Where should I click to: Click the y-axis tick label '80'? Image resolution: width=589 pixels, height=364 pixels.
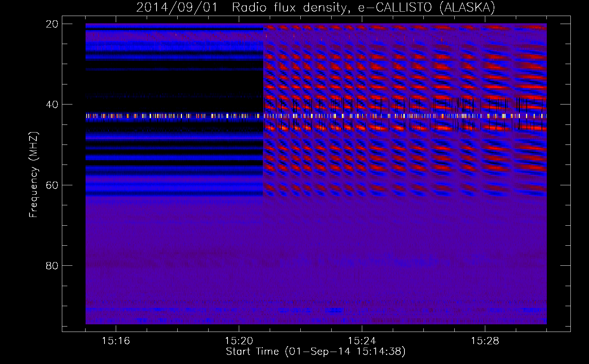pyautogui.click(x=52, y=266)
